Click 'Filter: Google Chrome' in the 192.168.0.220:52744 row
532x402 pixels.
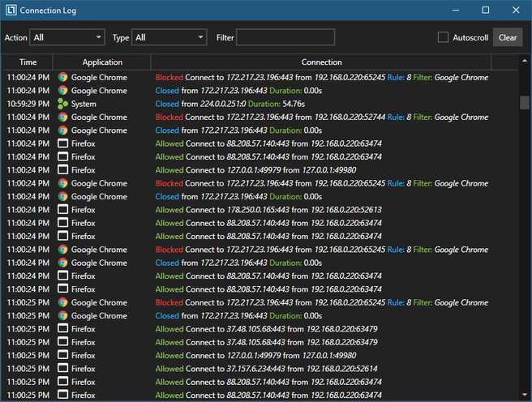point(451,118)
